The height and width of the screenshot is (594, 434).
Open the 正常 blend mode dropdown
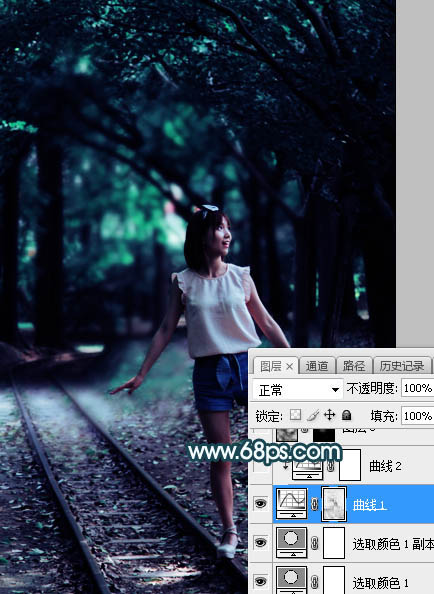298,389
